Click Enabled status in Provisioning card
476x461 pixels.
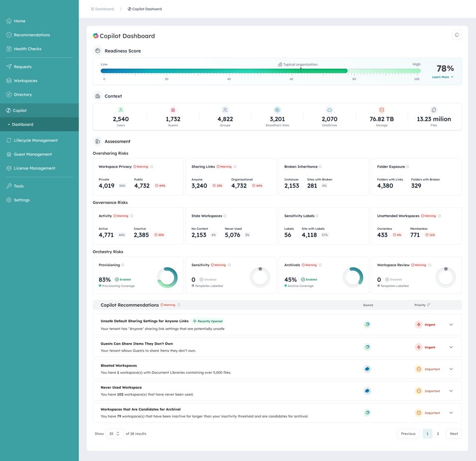123,279
